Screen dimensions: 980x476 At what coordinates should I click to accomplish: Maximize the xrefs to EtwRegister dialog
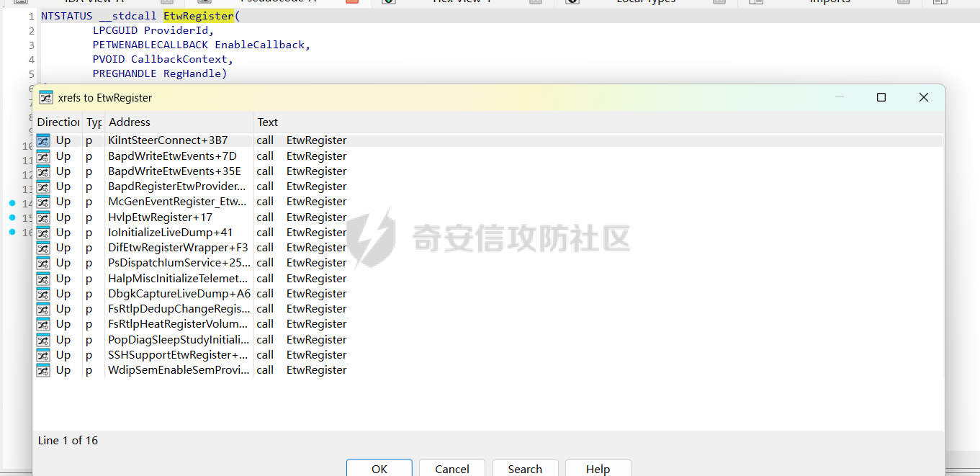[x=881, y=97]
